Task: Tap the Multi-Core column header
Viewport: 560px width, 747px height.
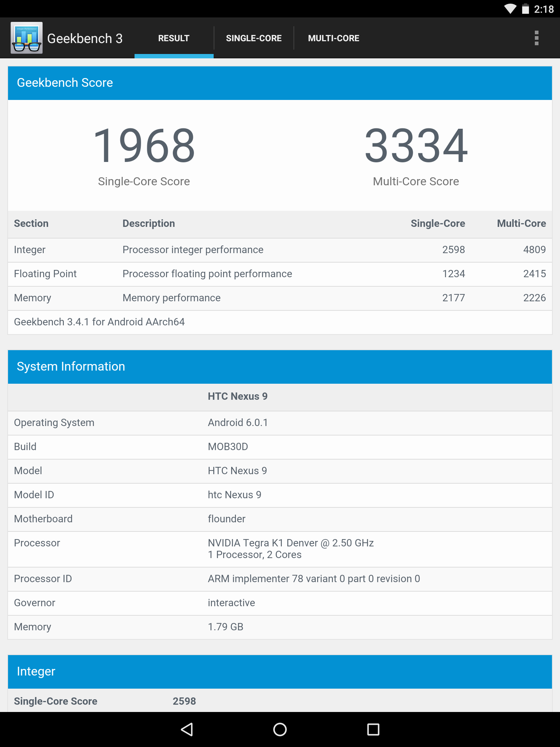Action: click(521, 223)
